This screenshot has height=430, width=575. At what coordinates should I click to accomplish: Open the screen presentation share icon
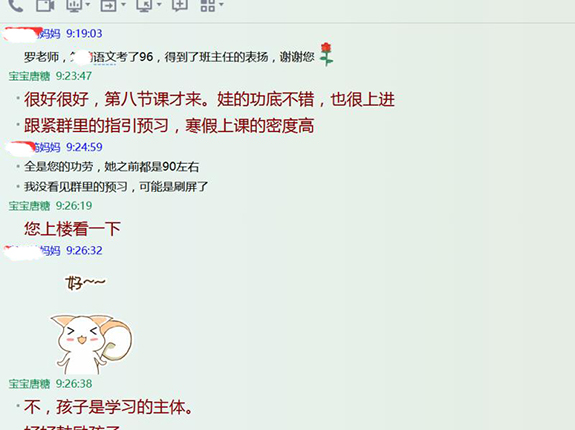[74, 5]
